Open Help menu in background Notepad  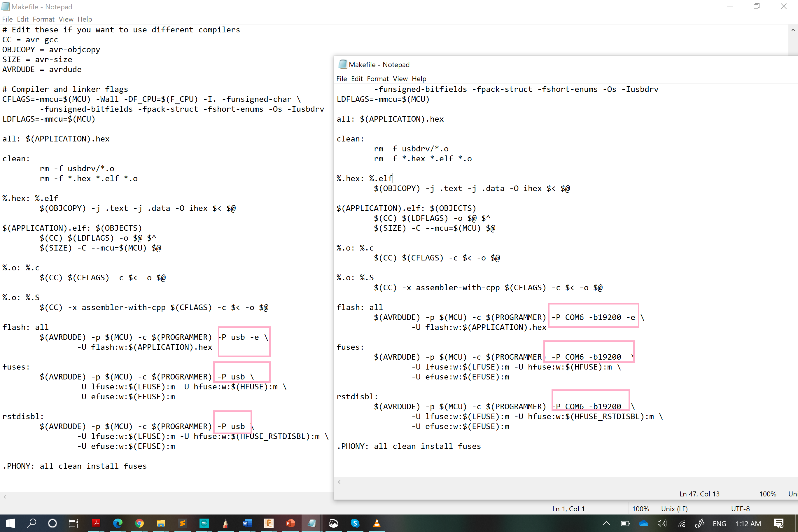point(85,19)
